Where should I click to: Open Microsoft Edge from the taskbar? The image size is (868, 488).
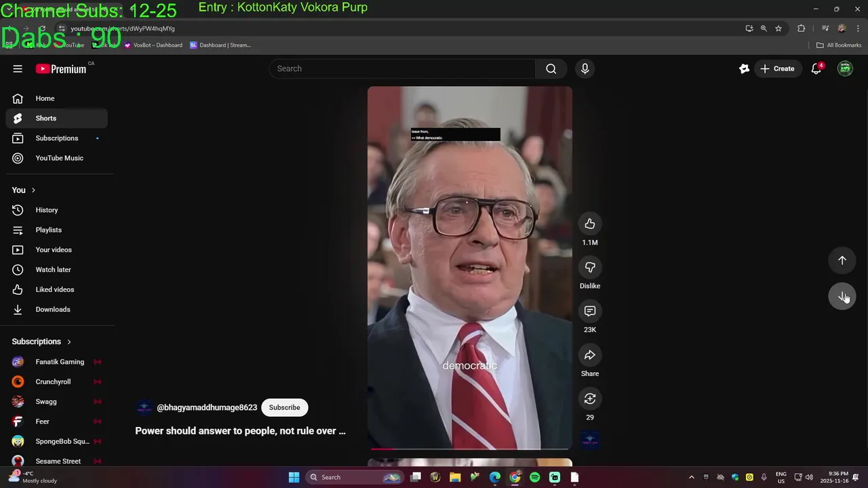pos(495,477)
